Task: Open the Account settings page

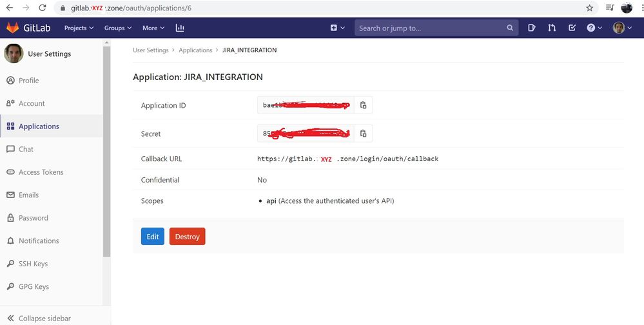Action: [x=32, y=104]
